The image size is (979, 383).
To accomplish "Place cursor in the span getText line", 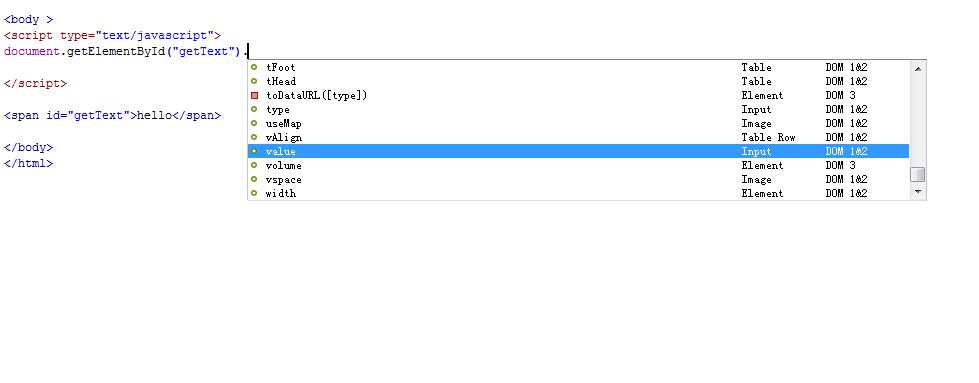I will [x=112, y=116].
